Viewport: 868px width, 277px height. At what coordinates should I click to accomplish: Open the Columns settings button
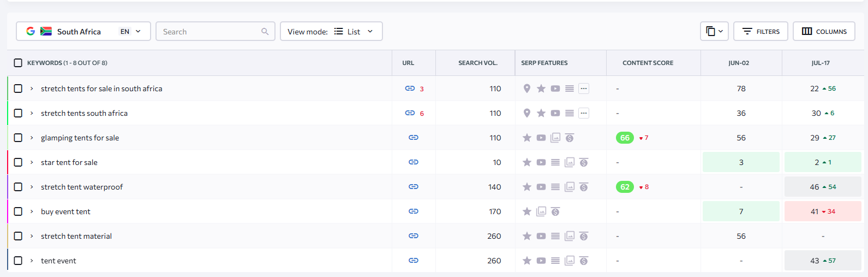pyautogui.click(x=824, y=32)
